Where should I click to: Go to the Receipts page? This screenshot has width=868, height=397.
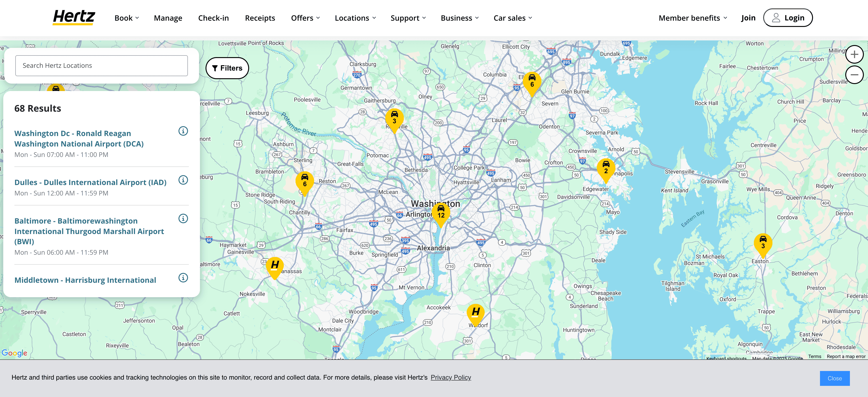click(260, 18)
